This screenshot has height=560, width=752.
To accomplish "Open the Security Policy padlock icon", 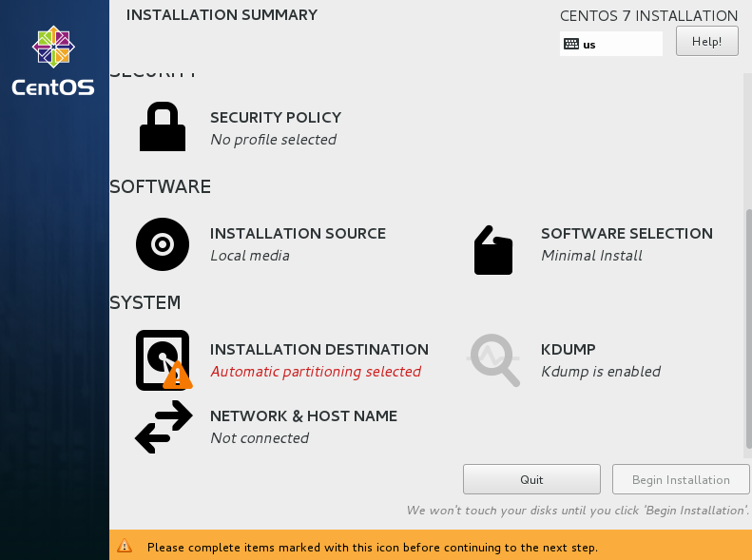I will point(163,126).
